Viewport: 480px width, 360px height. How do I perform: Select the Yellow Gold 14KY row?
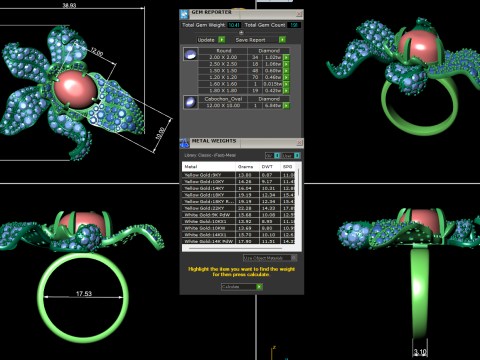point(239,188)
